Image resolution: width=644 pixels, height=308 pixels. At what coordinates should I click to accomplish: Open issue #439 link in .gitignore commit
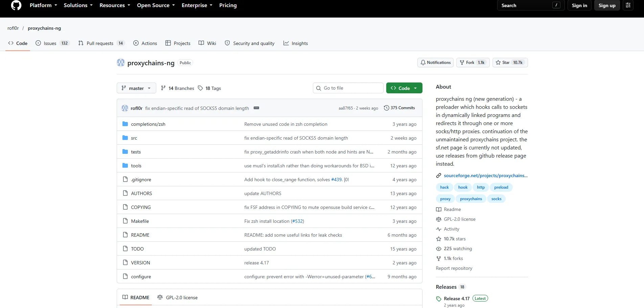tap(336, 180)
